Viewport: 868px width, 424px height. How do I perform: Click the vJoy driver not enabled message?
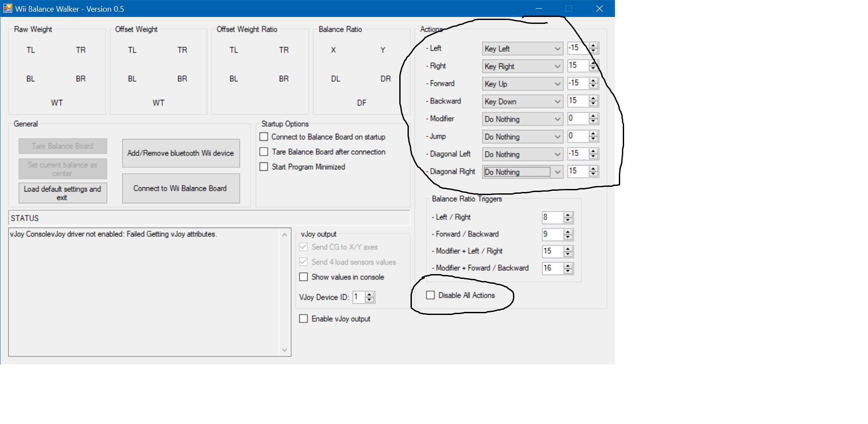tap(113, 234)
